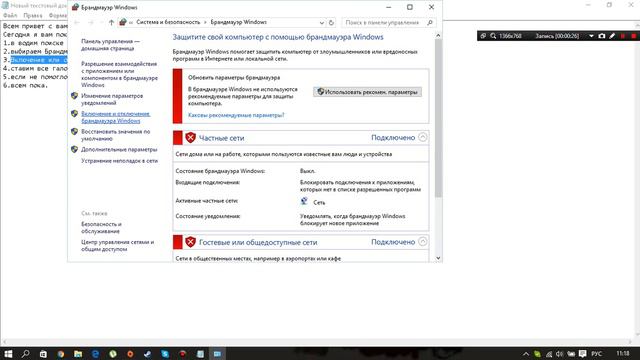Click the magnifier icon on the recorder bar
Image resolution: width=640 pixels, height=360 pixels.
[493, 36]
